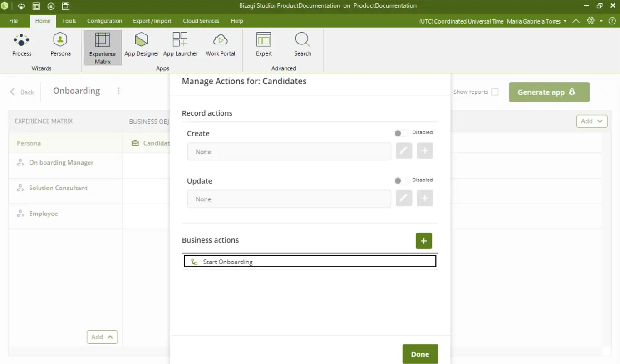Open App Launcher
Screen dimensions: 620x364
[180, 45]
